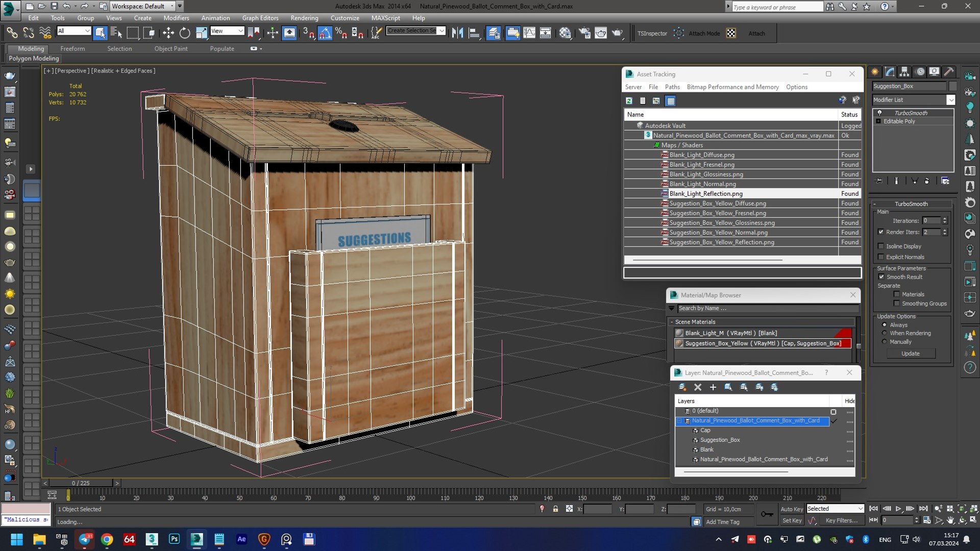Open the Create Selection Set dropdown
This screenshot has height=551, width=980.
415,31
